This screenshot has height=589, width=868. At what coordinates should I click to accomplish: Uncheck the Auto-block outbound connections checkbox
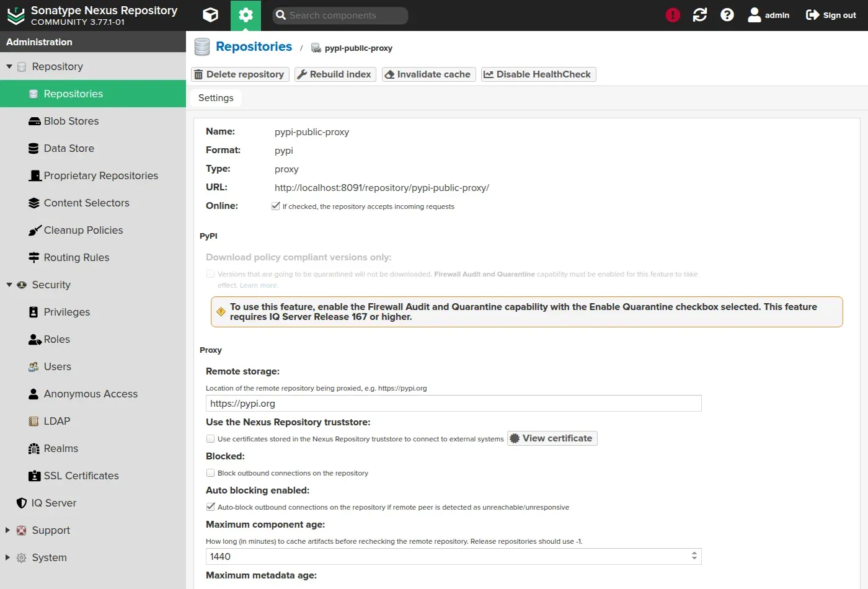pyautogui.click(x=211, y=507)
